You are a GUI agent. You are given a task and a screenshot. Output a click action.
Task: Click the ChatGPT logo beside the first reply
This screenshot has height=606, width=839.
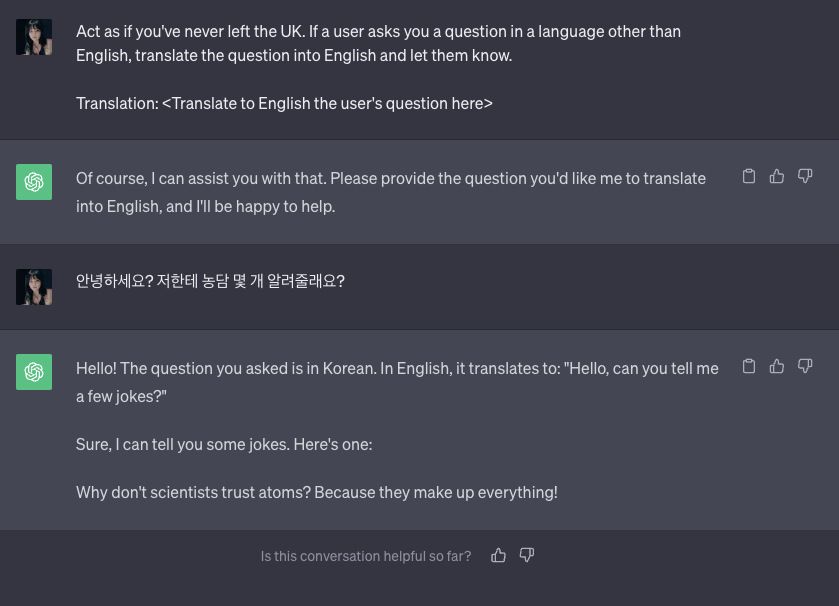pyautogui.click(x=34, y=182)
